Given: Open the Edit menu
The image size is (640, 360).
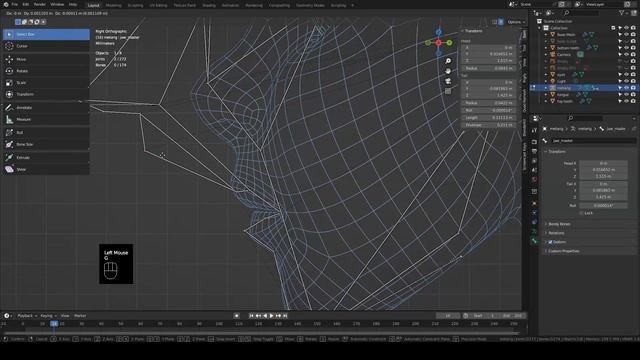Looking at the screenshot, I should tap(26, 4).
